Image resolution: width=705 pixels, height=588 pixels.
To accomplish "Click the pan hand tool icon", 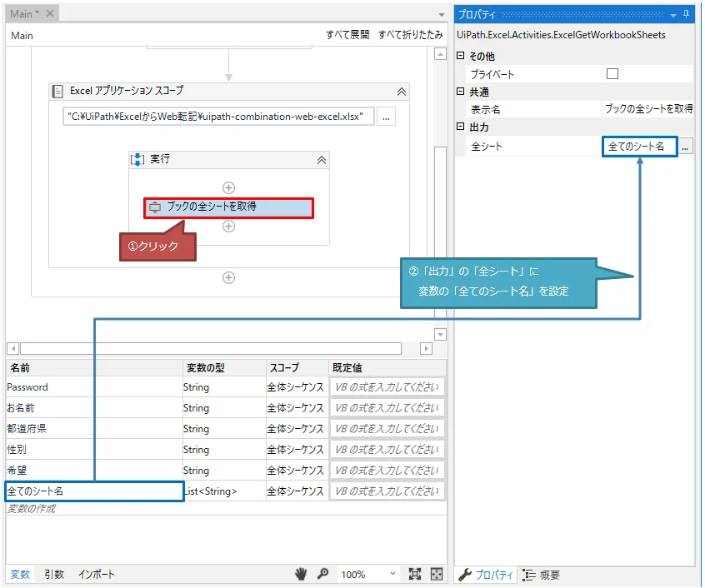I will tap(301, 574).
